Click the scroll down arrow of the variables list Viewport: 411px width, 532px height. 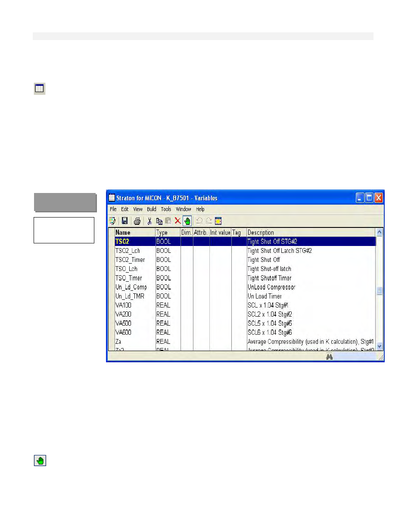click(x=380, y=346)
